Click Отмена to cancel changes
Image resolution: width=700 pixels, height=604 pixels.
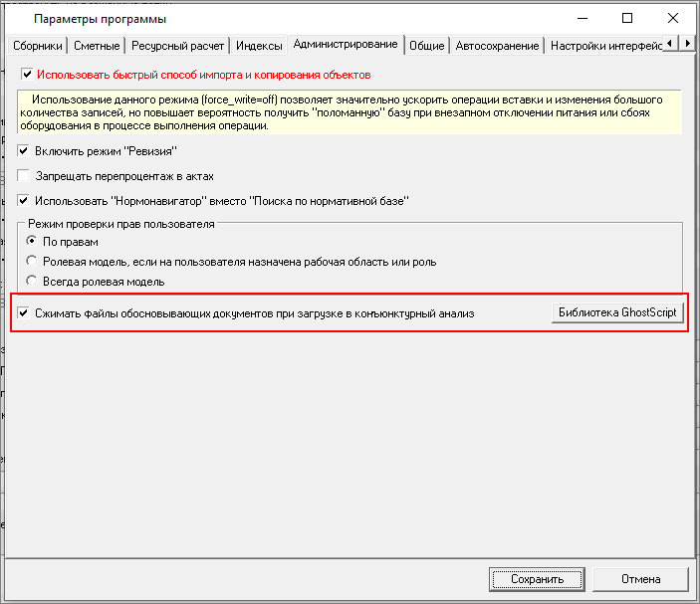(640, 579)
